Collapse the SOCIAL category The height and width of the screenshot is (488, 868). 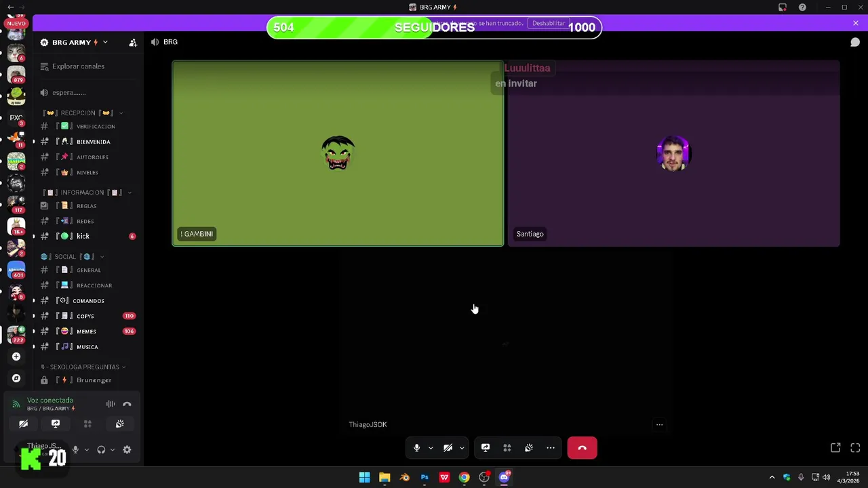(x=72, y=257)
